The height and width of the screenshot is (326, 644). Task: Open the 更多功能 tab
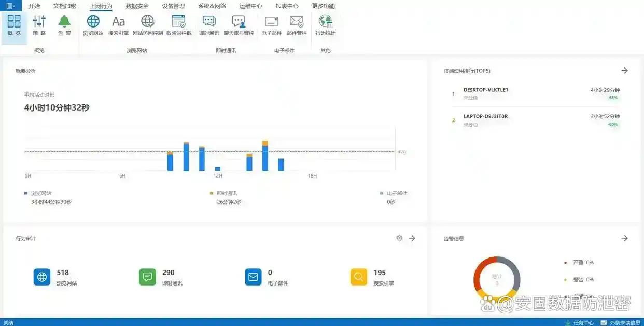click(324, 6)
